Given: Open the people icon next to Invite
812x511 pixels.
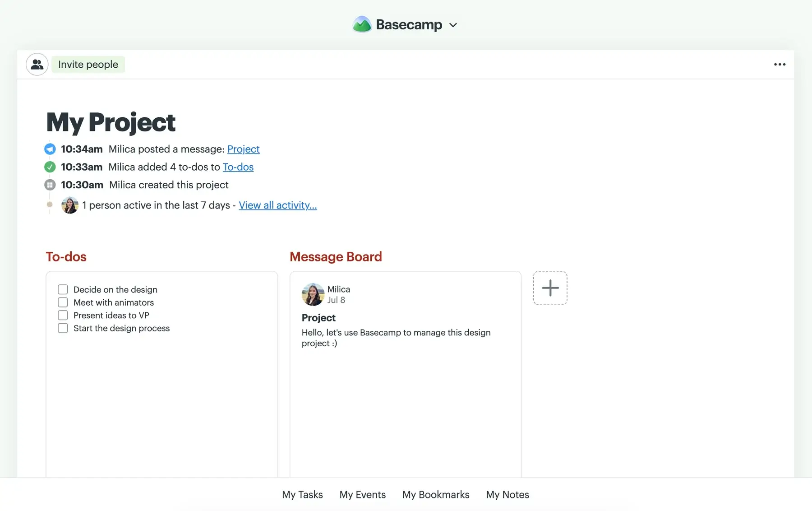Looking at the screenshot, I should 37,65.
